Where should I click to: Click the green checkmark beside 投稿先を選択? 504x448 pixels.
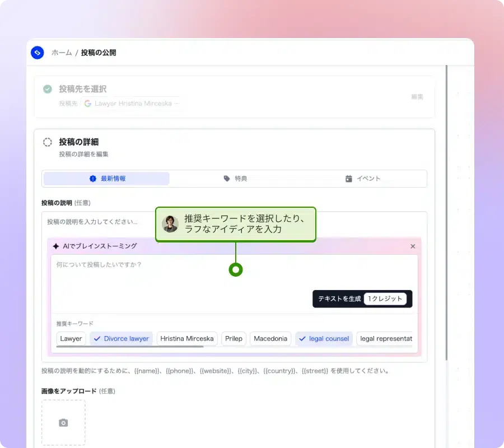(48, 89)
